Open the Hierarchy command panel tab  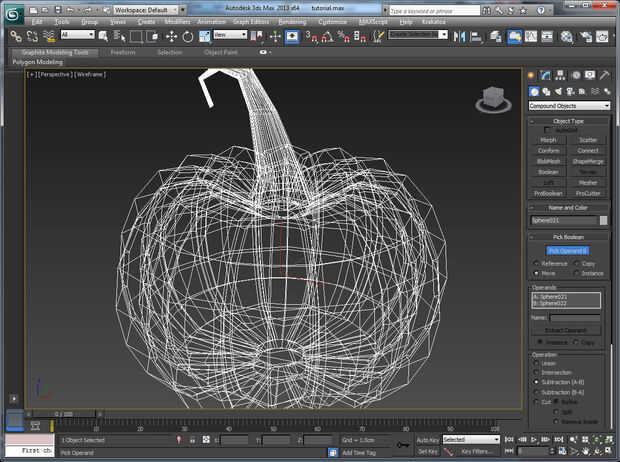click(560, 75)
